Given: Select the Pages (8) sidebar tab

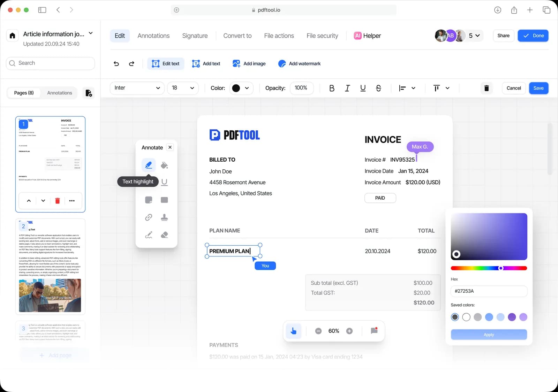Looking at the screenshot, I should coord(24,93).
